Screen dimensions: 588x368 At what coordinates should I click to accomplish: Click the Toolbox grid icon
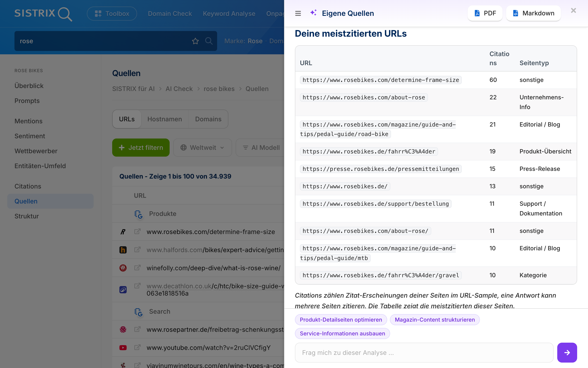coord(98,14)
